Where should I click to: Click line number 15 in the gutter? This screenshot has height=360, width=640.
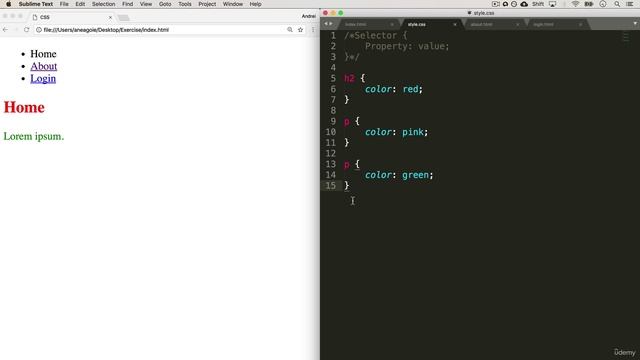click(x=331, y=186)
